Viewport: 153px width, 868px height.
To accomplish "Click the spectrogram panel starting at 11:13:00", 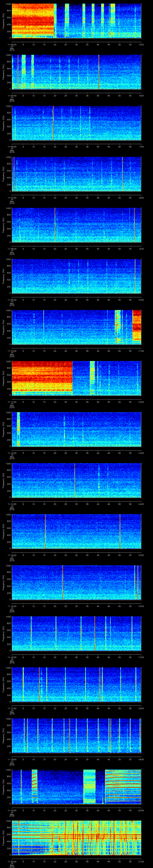I will tap(77, 481).
